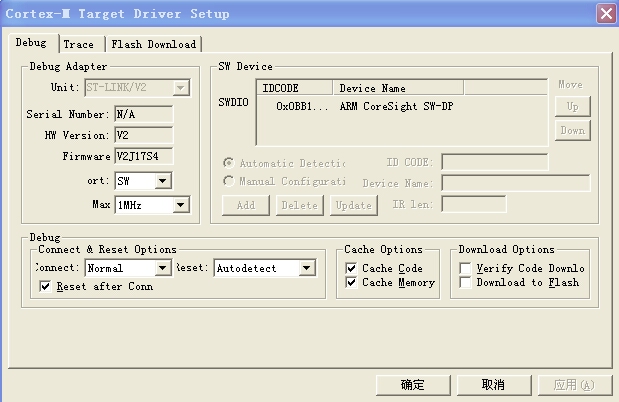Screen dimensions: 619x402
Task: Click the Device Name column header
Action: pos(398,88)
